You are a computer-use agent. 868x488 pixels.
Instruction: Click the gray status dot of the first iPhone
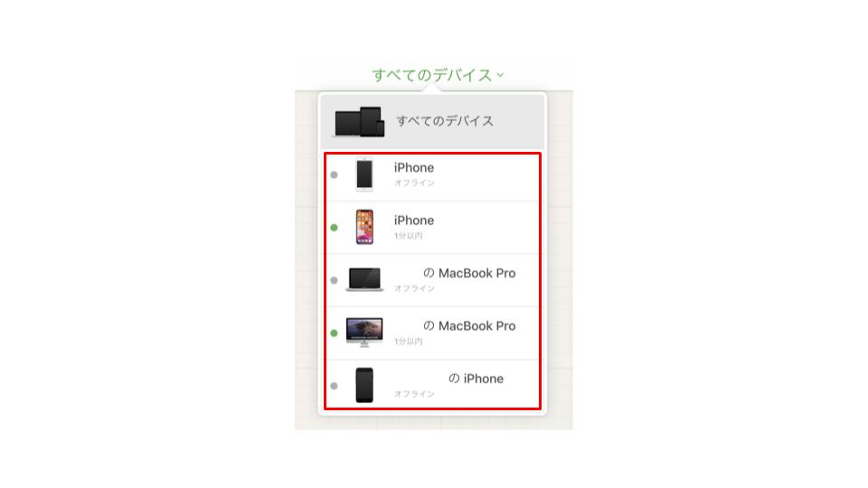point(334,174)
